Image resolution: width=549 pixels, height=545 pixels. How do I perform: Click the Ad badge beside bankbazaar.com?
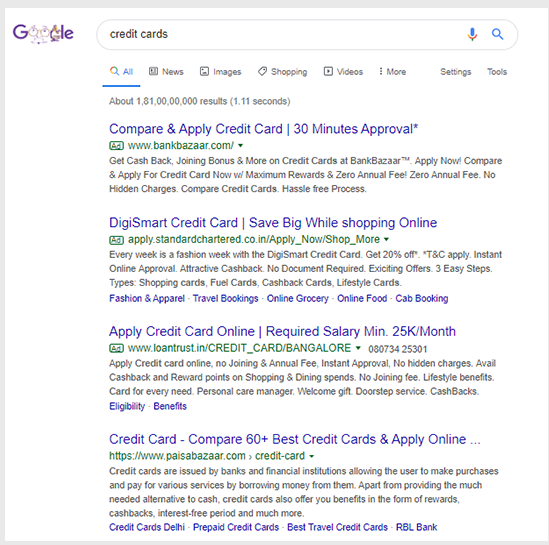click(116, 145)
